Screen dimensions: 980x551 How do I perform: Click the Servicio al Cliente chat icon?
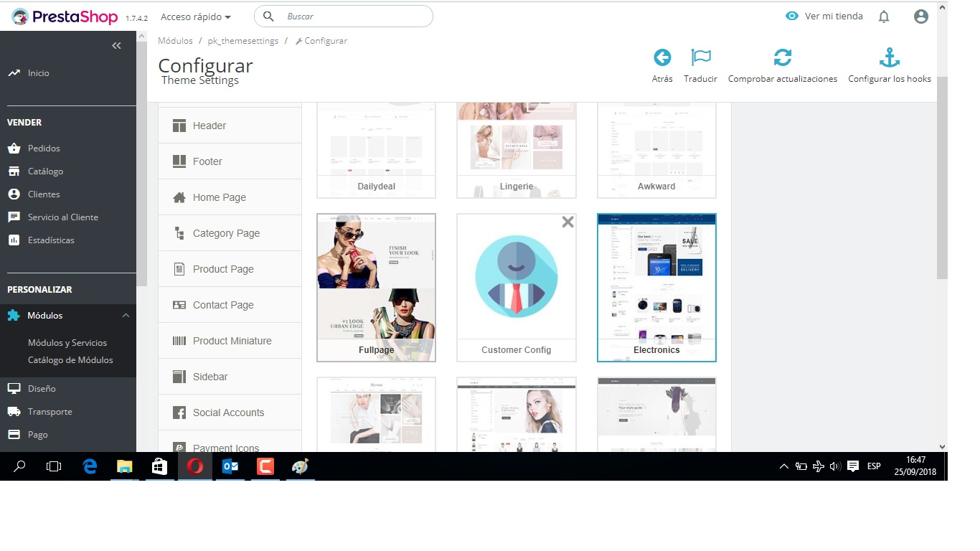pos(14,217)
